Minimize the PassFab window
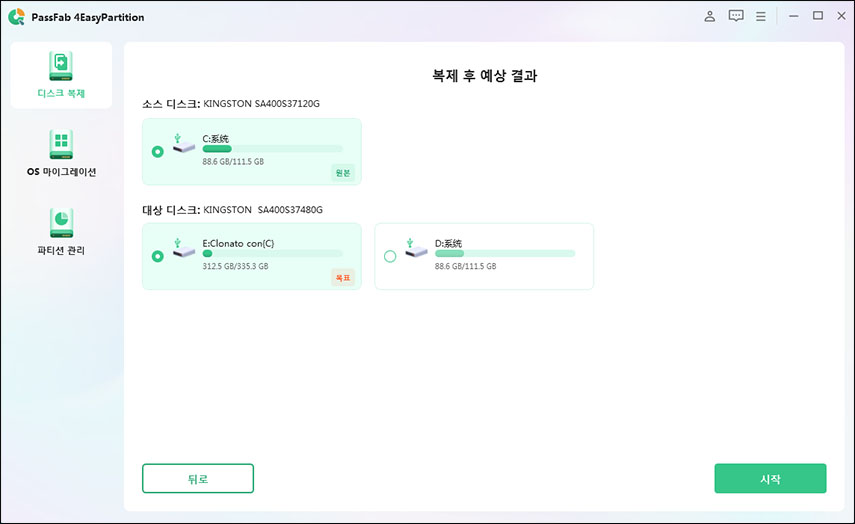The height and width of the screenshot is (524, 855). [793, 16]
